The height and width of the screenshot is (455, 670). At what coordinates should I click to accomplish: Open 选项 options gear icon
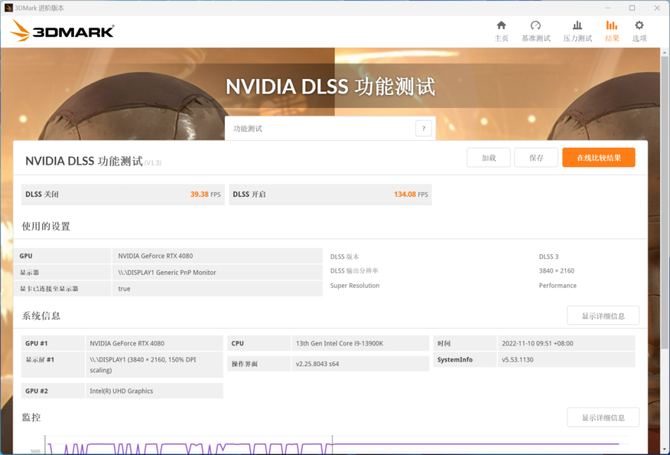tap(639, 30)
